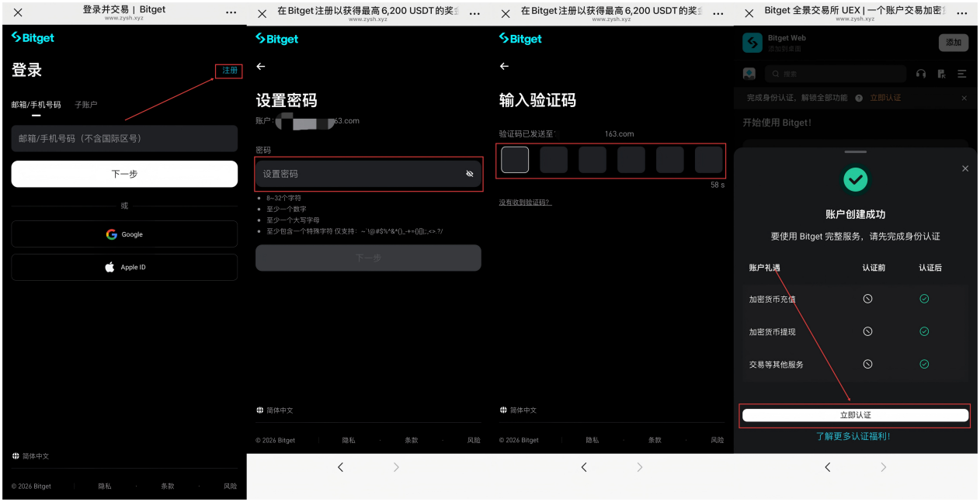Click the app download icon beside headset
Image resolution: width=980 pixels, height=502 pixels.
(941, 74)
